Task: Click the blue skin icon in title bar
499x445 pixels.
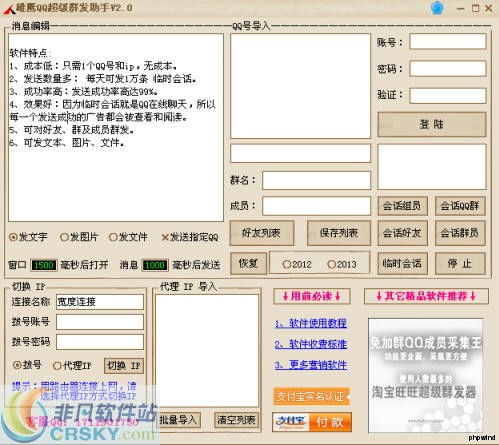Action: (437, 8)
